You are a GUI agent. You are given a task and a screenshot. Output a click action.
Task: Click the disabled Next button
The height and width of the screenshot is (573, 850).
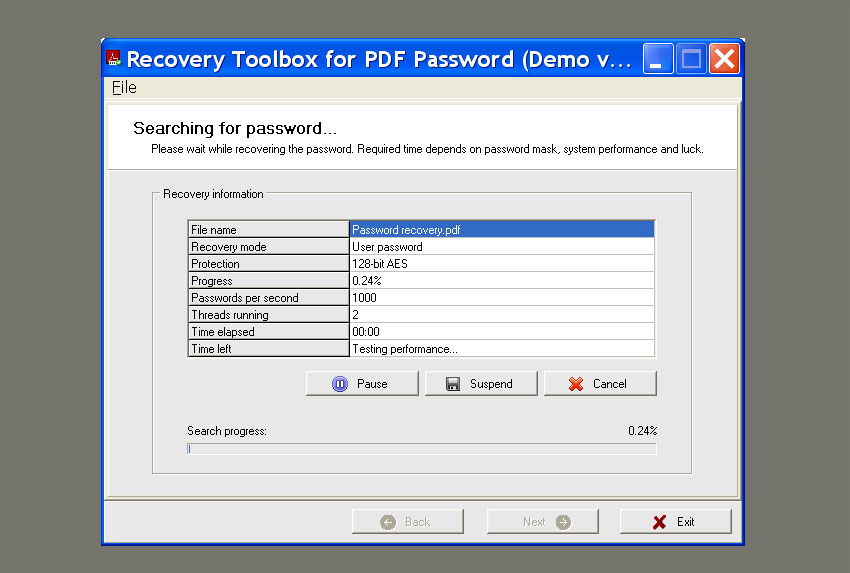pos(543,522)
